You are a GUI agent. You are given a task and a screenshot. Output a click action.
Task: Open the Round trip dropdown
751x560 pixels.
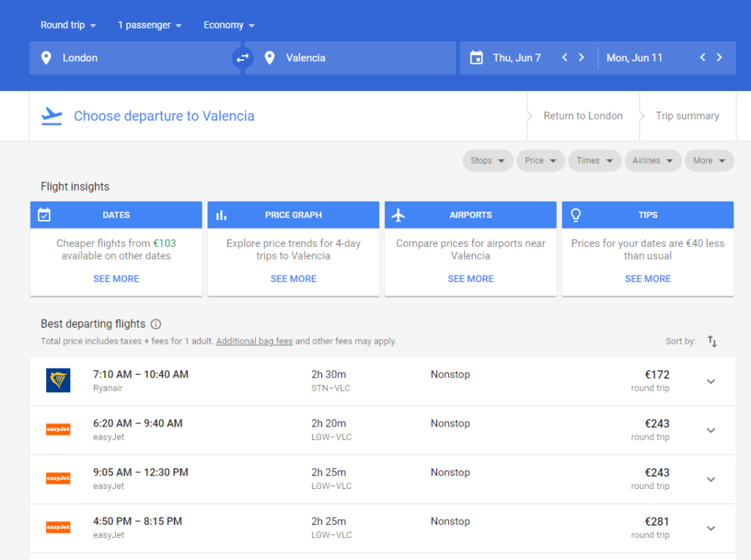[x=67, y=25]
